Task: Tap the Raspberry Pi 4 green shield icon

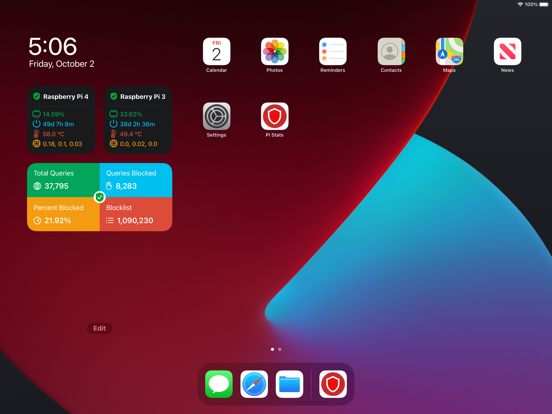Action: (x=36, y=96)
